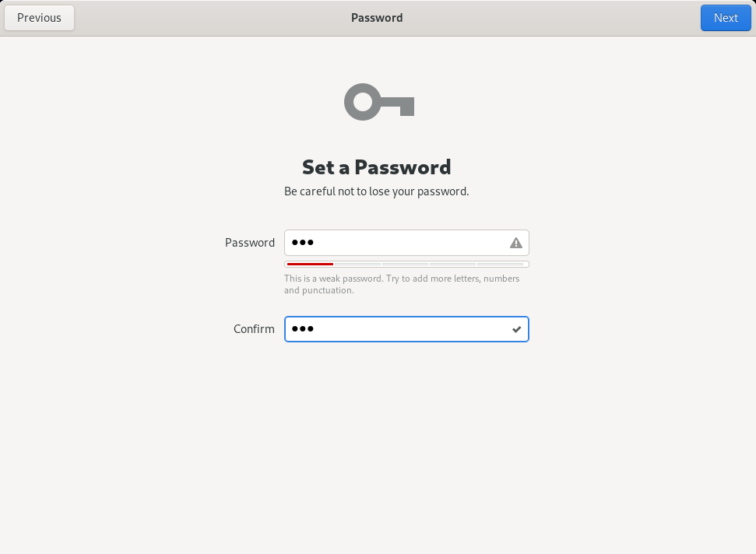
Task: Click the middle segment of the strength meter
Action: click(406, 265)
